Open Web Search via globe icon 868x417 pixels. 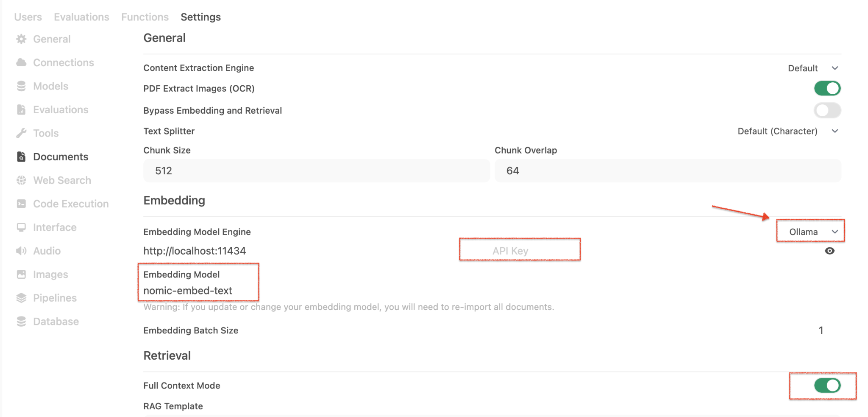click(21, 180)
